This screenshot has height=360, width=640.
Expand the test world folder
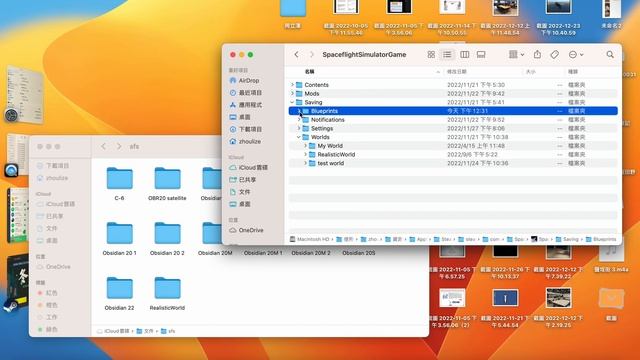305,163
